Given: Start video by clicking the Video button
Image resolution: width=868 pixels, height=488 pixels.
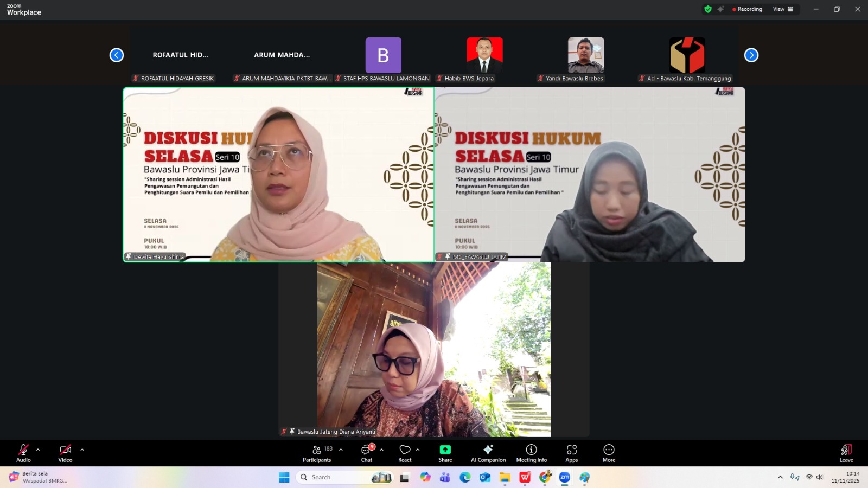Looking at the screenshot, I should 65,453.
